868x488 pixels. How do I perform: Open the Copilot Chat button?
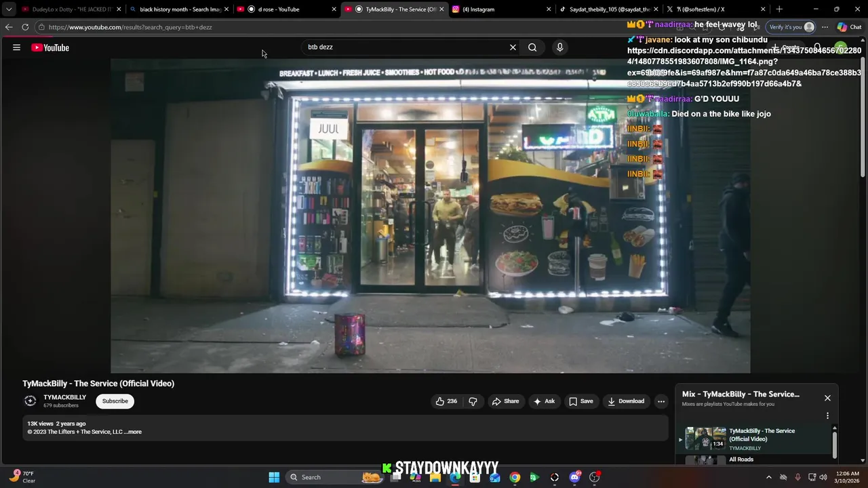tap(849, 27)
